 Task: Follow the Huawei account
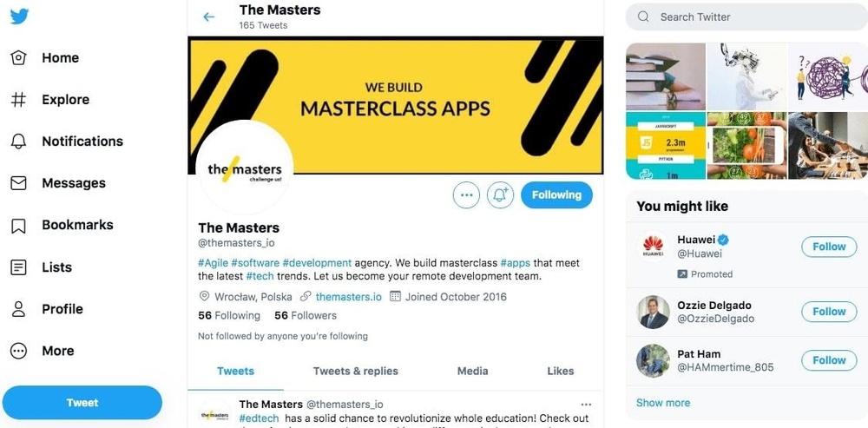(829, 247)
